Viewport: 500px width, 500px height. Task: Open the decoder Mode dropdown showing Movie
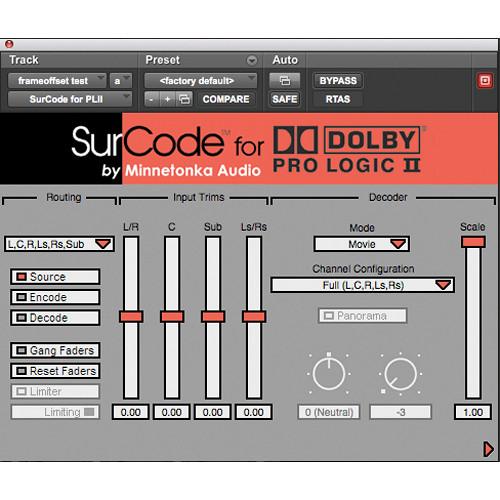362,244
